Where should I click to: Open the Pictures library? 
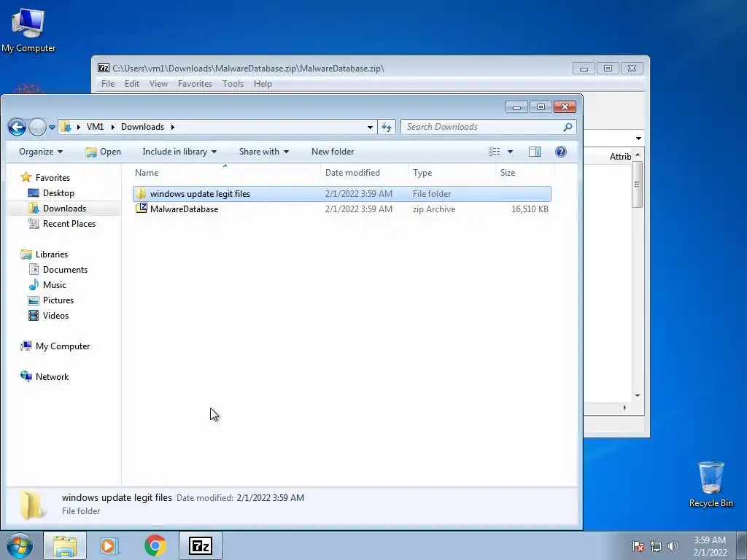tap(58, 300)
